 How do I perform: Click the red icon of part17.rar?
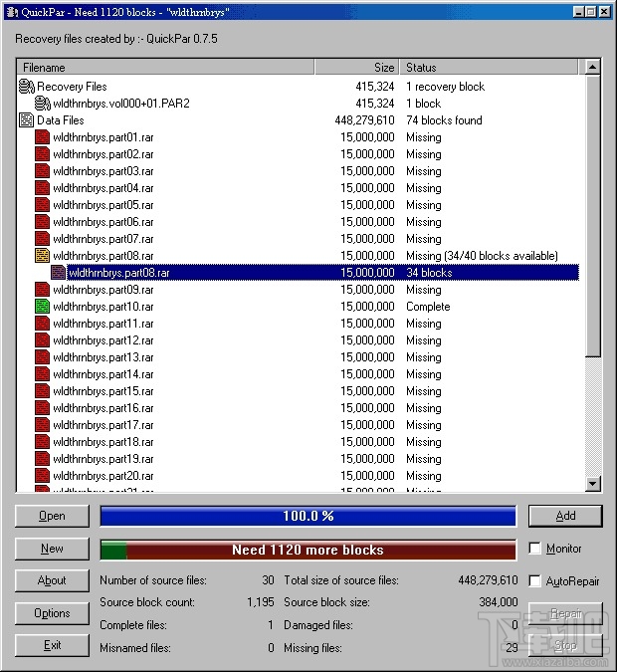[x=42, y=425]
